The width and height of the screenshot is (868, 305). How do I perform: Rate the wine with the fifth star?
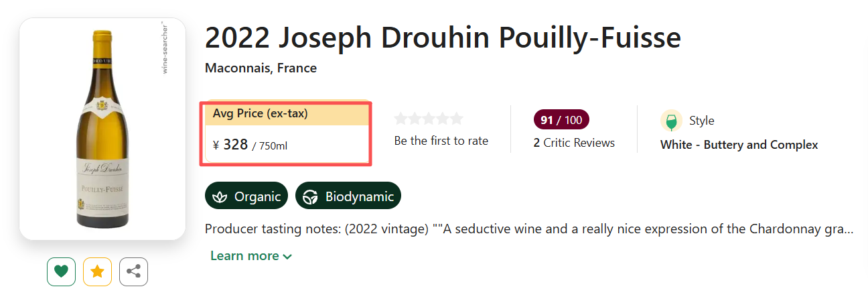pos(457,119)
